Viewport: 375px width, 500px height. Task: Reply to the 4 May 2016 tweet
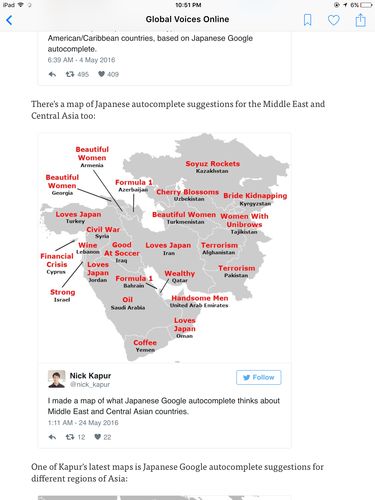click(52, 74)
